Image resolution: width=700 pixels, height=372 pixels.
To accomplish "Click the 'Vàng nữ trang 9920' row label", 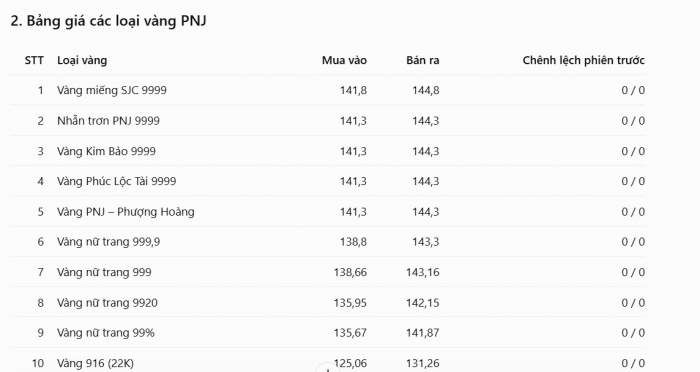I will point(107,303).
